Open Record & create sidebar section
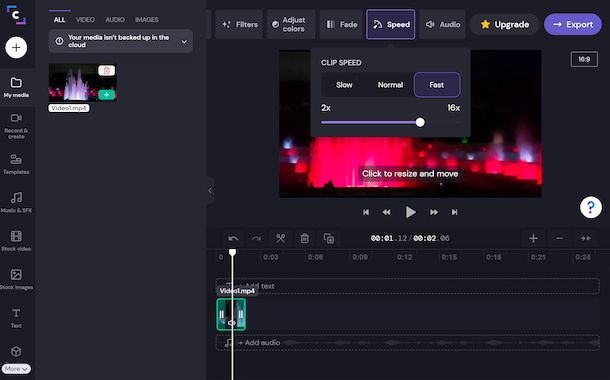Viewport: 610px width, 380px height. tap(16, 126)
